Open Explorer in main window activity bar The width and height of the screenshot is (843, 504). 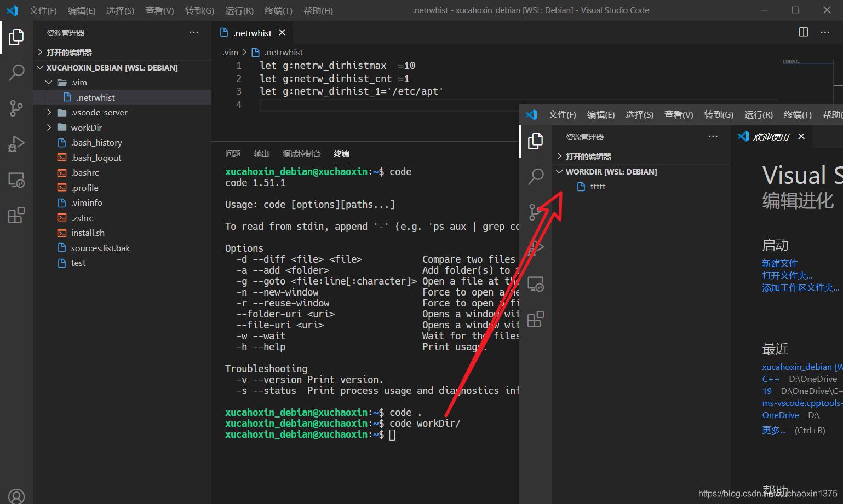coord(16,37)
